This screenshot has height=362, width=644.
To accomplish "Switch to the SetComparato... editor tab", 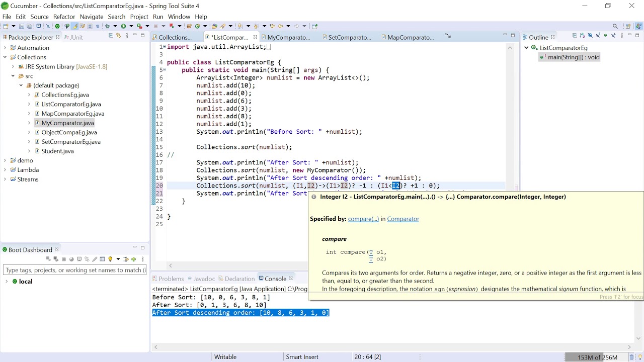I will click(x=349, y=37).
